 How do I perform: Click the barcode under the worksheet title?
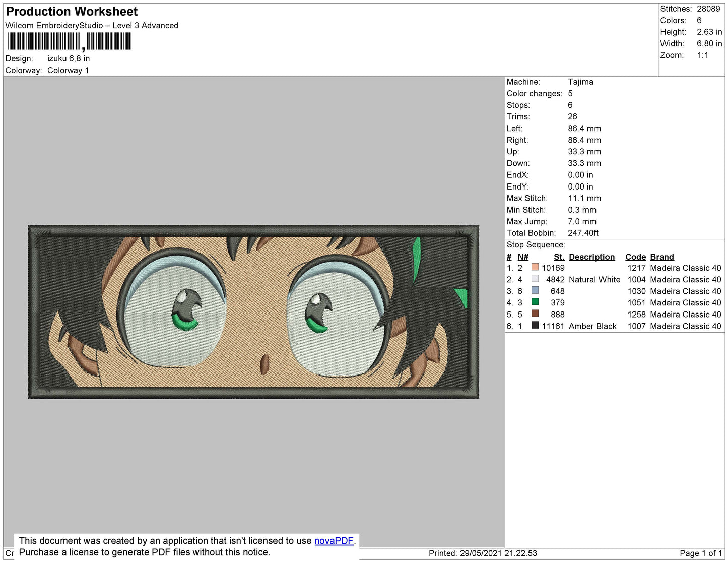click(x=70, y=41)
